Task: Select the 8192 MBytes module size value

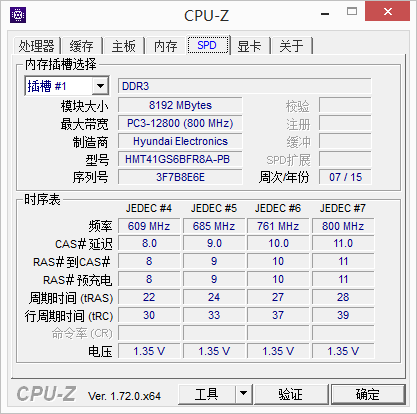Action: 180,105
